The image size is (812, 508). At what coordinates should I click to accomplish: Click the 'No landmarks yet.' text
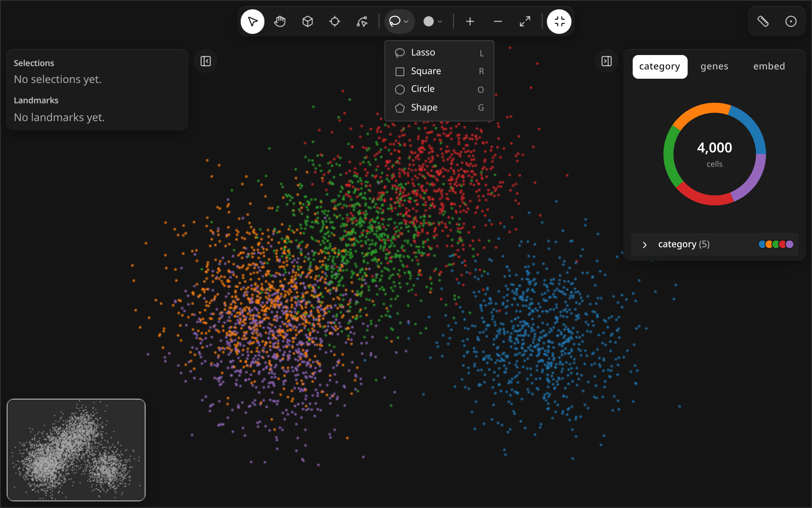(59, 117)
